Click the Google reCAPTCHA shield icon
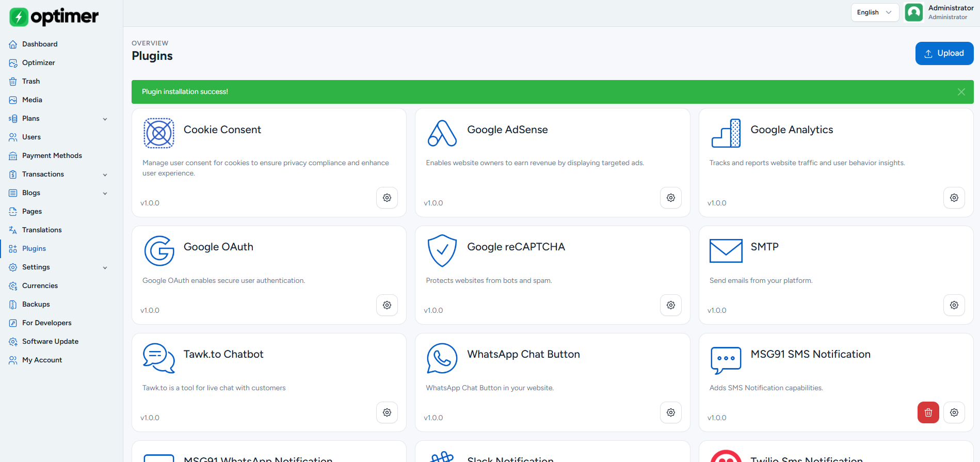This screenshot has height=462, width=980. click(x=442, y=251)
